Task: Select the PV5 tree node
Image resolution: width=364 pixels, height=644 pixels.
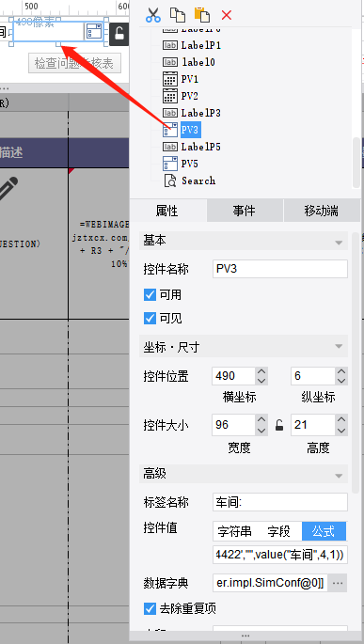Action: (190, 164)
